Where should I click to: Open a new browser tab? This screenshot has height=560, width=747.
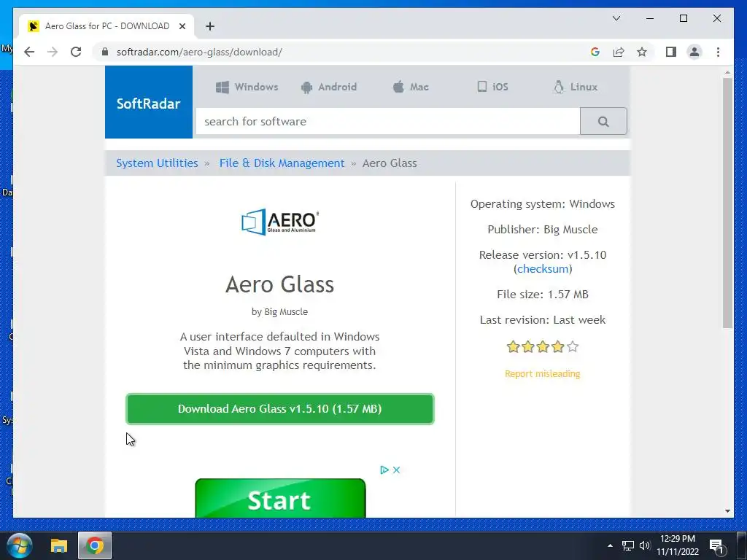coord(210,26)
